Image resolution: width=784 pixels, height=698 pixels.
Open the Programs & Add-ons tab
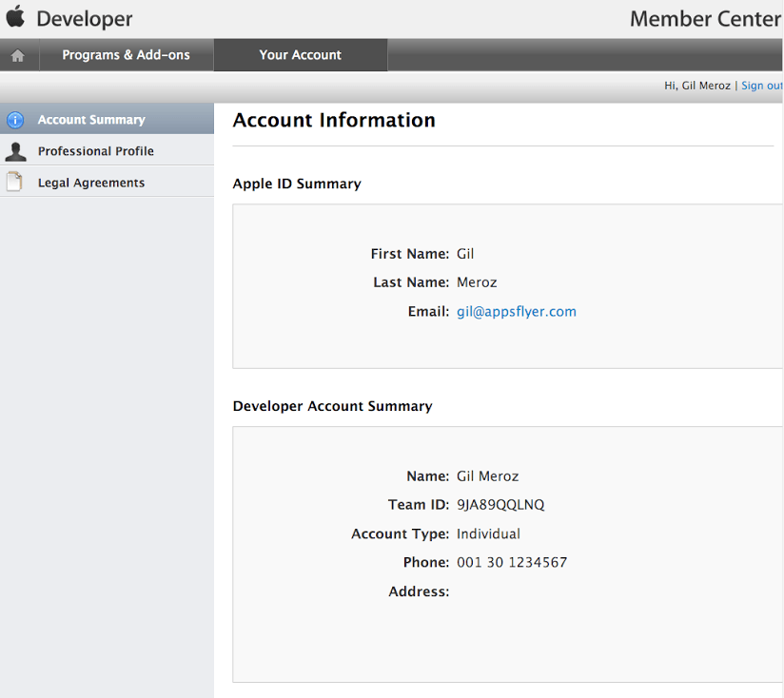[x=126, y=55]
